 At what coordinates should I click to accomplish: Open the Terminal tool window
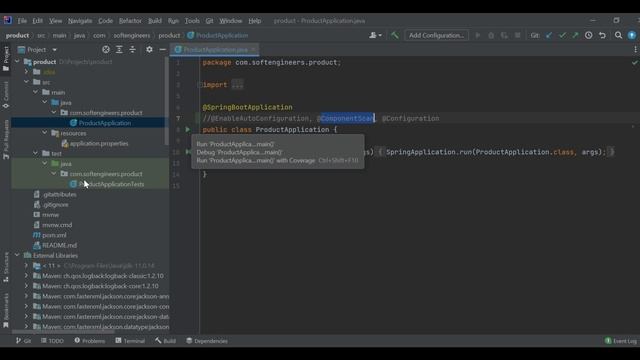coord(130,341)
